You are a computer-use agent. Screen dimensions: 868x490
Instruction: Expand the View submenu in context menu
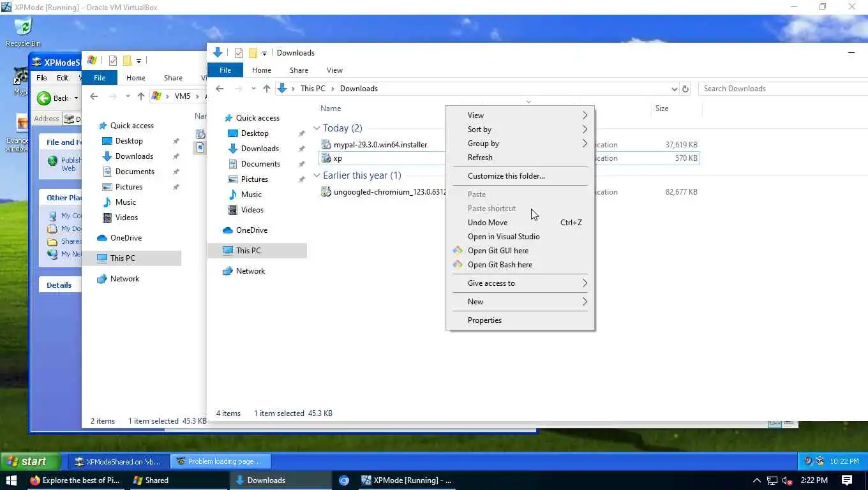click(x=520, y=115)
